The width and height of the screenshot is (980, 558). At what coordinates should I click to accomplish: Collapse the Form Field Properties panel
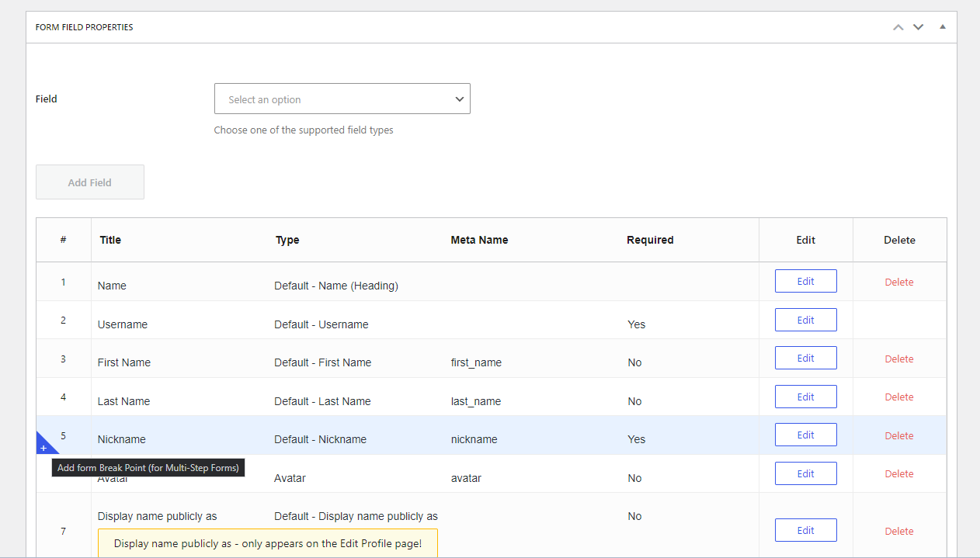click(x=943, y=27)
